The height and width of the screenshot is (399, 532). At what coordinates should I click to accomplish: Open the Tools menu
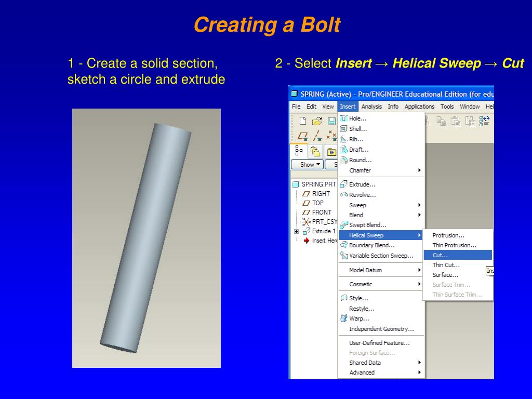click(447, 107)
